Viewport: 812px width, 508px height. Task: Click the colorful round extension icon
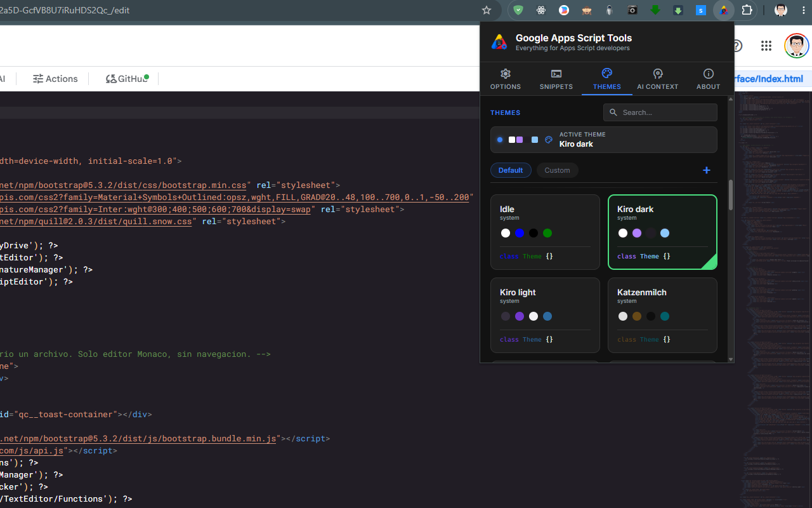point(564,10)
